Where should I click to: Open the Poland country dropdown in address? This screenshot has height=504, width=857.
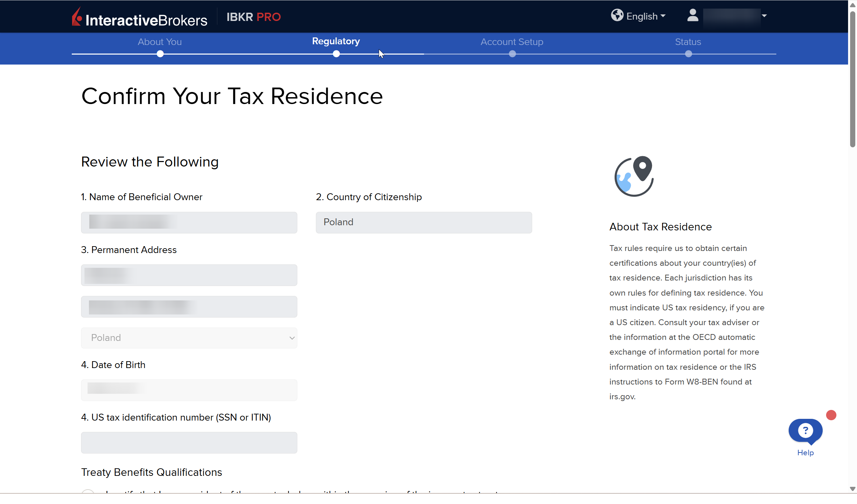(189, 338)
